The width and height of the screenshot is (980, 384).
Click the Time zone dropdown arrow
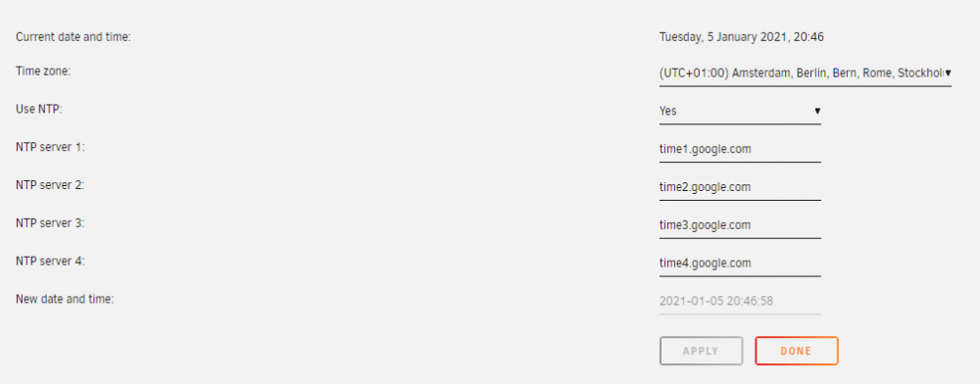pos(948,73)
